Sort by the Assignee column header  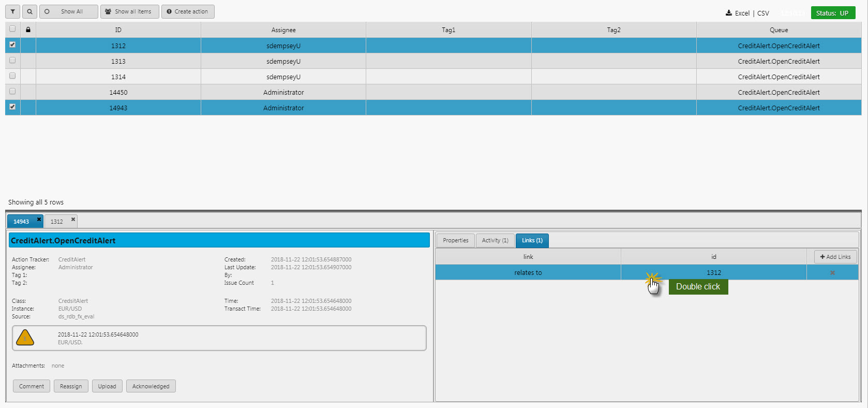point(283,30)
